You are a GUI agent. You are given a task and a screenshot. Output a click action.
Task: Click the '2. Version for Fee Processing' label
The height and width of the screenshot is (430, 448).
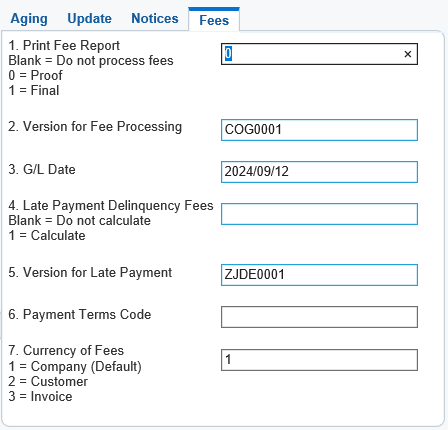[x=95, y=127]
